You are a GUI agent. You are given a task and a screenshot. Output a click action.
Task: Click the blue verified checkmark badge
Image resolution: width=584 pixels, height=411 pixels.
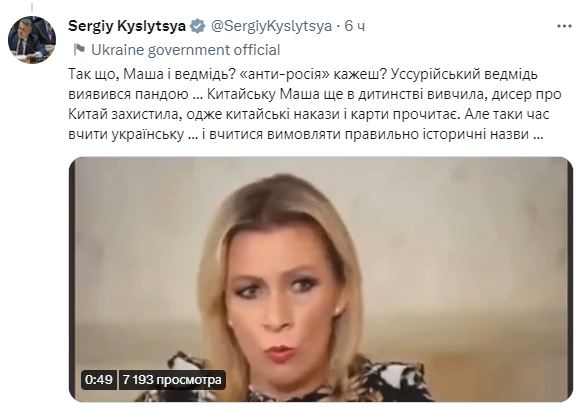[197, 26]
